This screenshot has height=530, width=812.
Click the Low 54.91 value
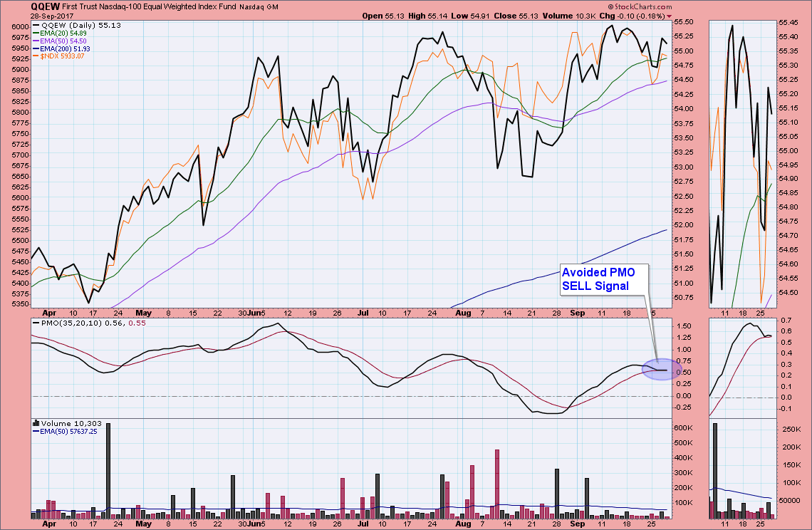point(470,16)
